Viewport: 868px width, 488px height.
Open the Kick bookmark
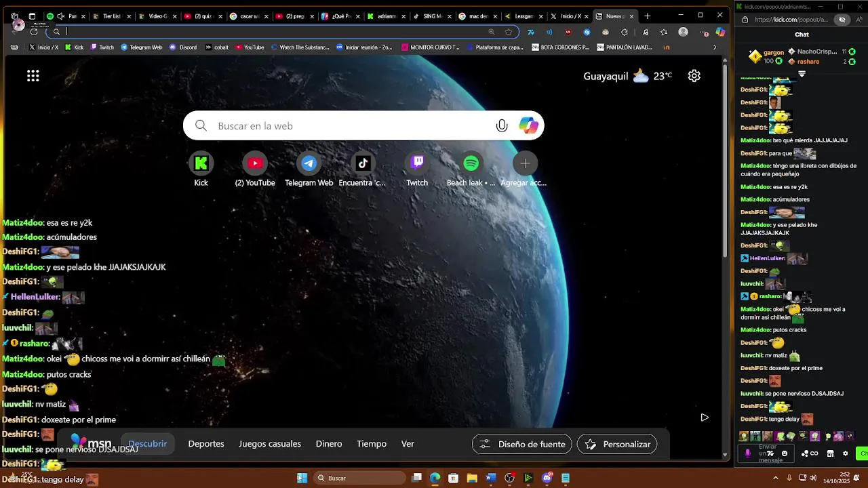75,47
